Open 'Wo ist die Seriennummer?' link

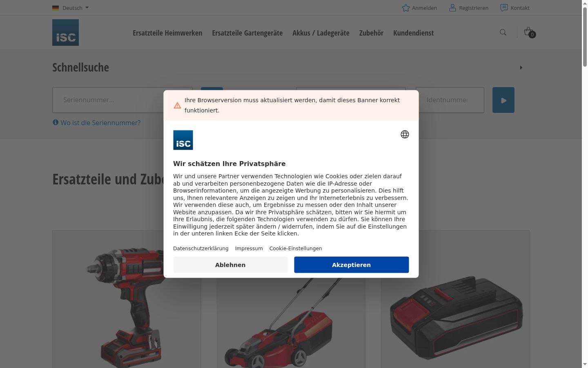point(100,123)
